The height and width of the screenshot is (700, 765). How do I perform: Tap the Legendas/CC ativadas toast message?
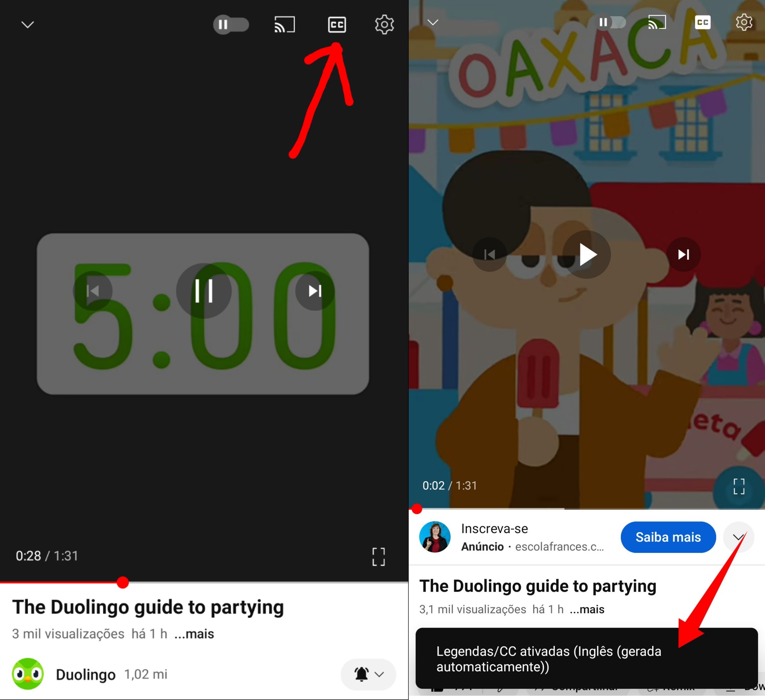[587, 658]
